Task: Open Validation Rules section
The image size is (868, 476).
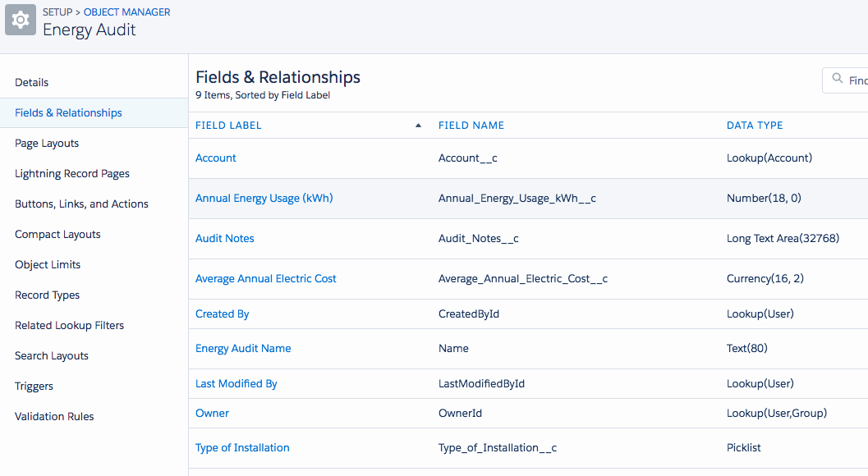Action: point(54,416)
